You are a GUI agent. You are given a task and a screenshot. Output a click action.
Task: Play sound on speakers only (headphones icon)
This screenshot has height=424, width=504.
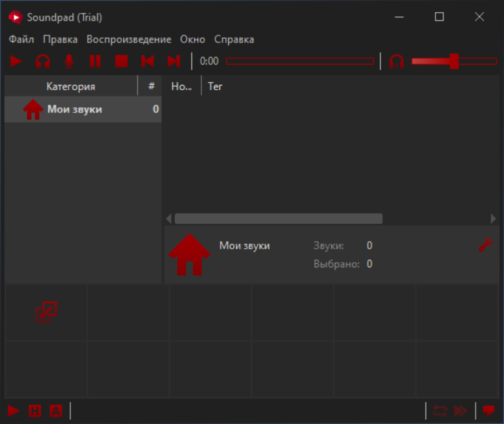point(42,61)
